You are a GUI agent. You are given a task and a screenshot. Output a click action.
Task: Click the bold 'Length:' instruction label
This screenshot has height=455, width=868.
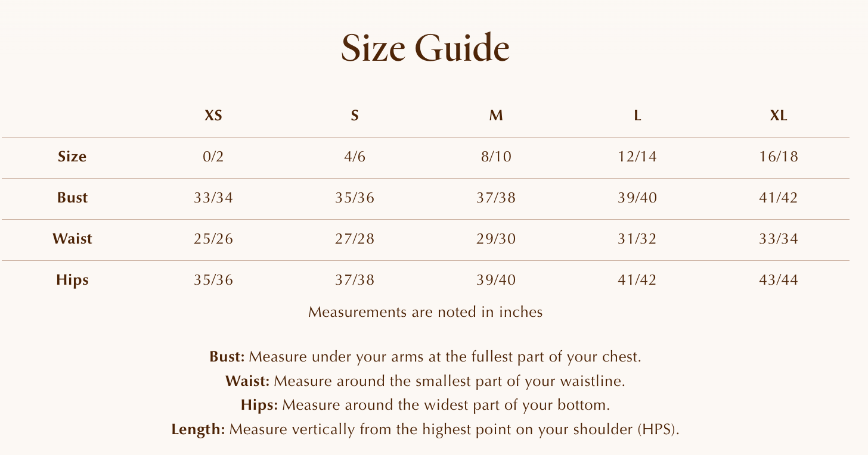(198, 429)
